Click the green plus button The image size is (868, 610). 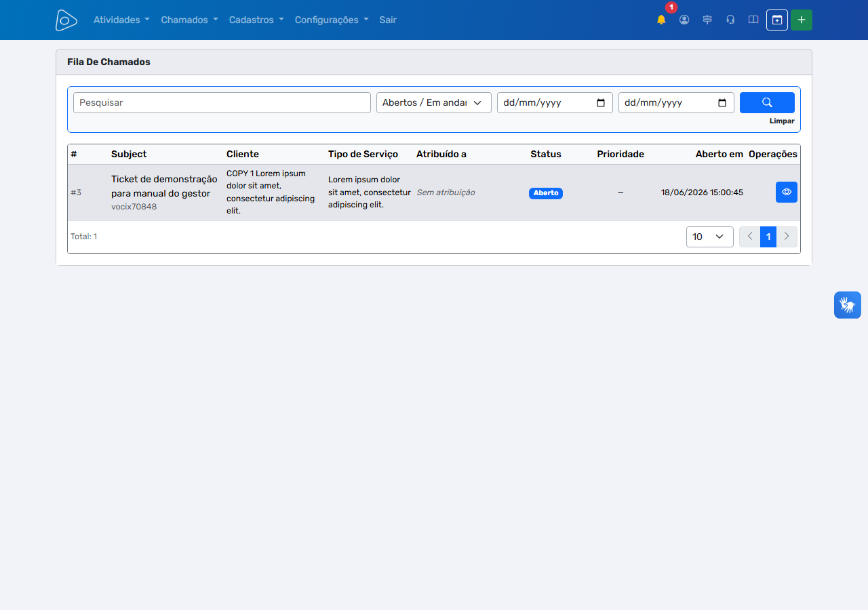[x=802, y=20]
